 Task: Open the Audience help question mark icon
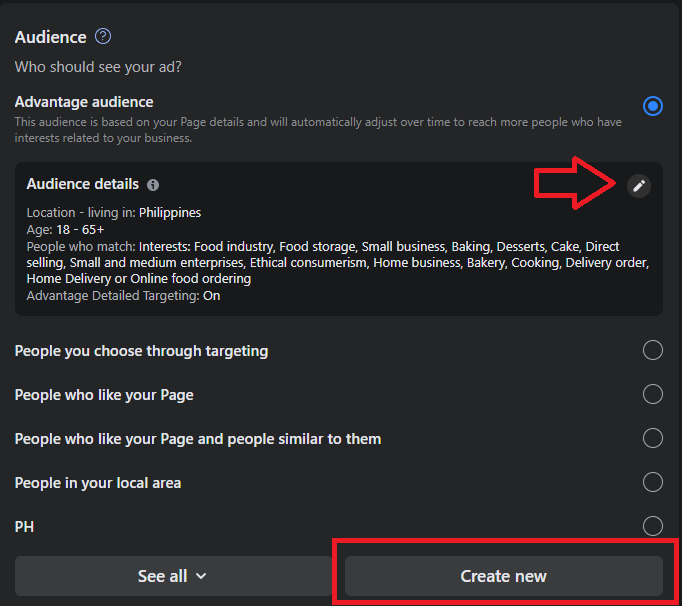coord(103,37)
